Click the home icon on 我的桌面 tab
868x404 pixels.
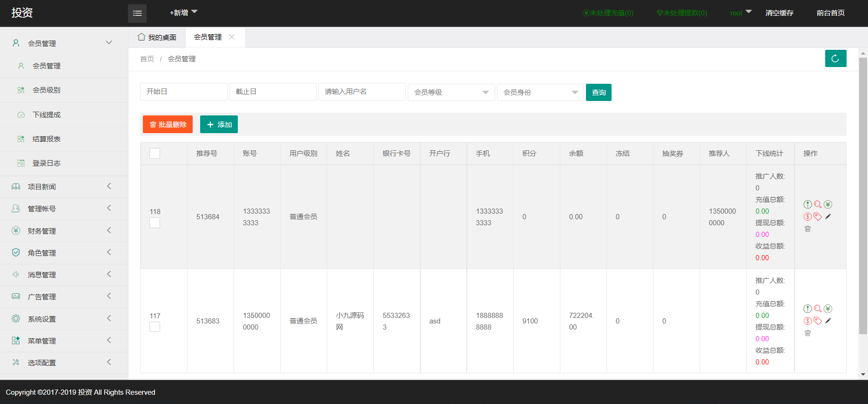(141, 37)
